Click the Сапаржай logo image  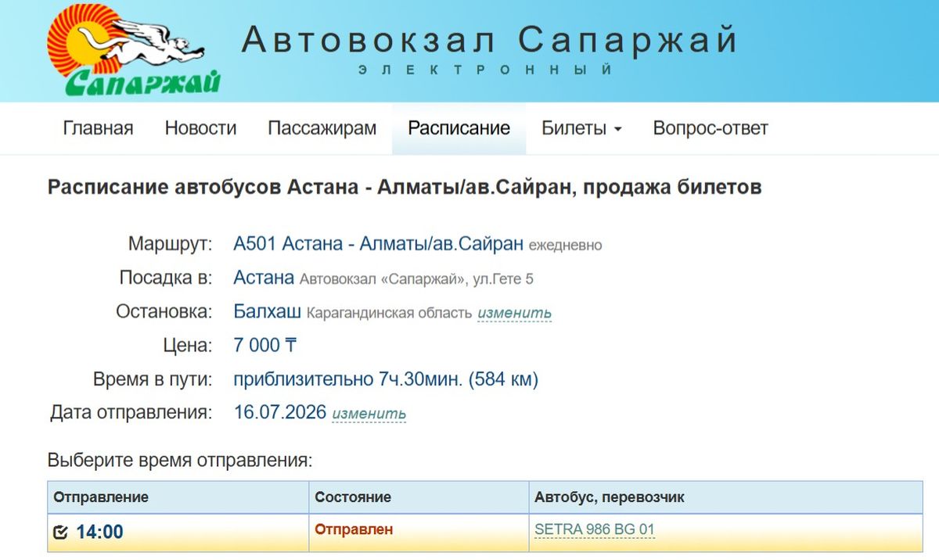pos(133,49)
